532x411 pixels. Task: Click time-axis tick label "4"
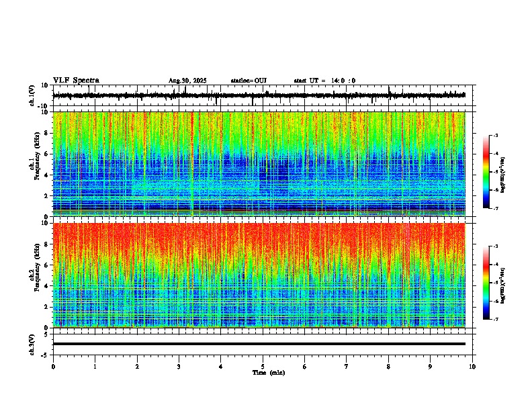tap(221, 367)
